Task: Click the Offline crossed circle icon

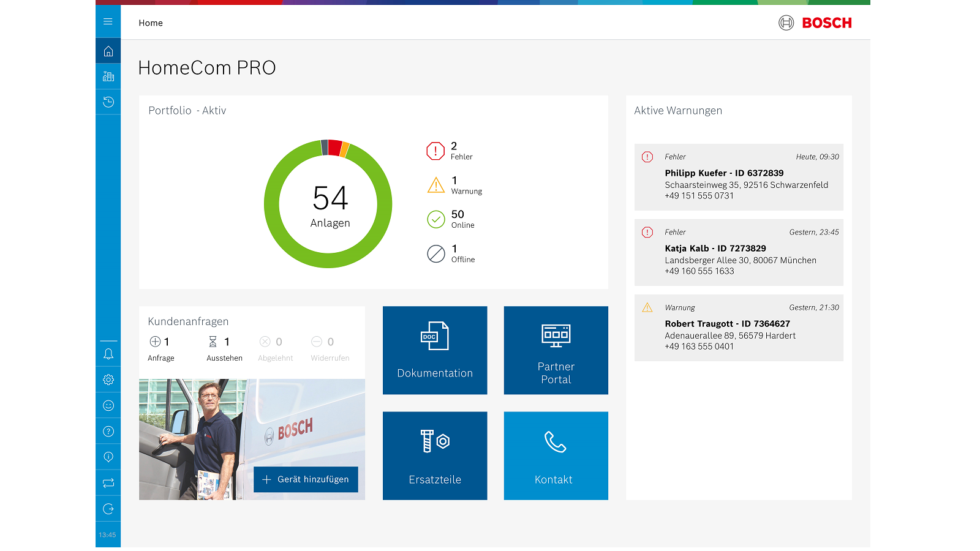Action: pyautogui.click(x=435, y=253)
